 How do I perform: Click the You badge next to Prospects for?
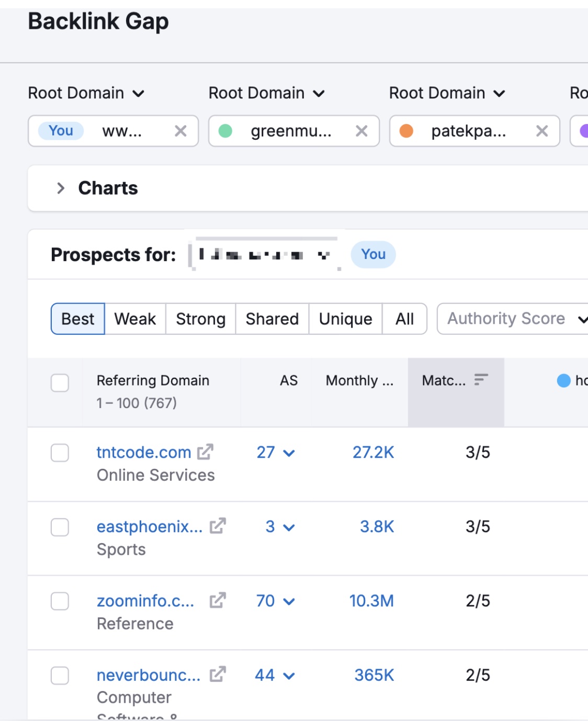(373, 254)
